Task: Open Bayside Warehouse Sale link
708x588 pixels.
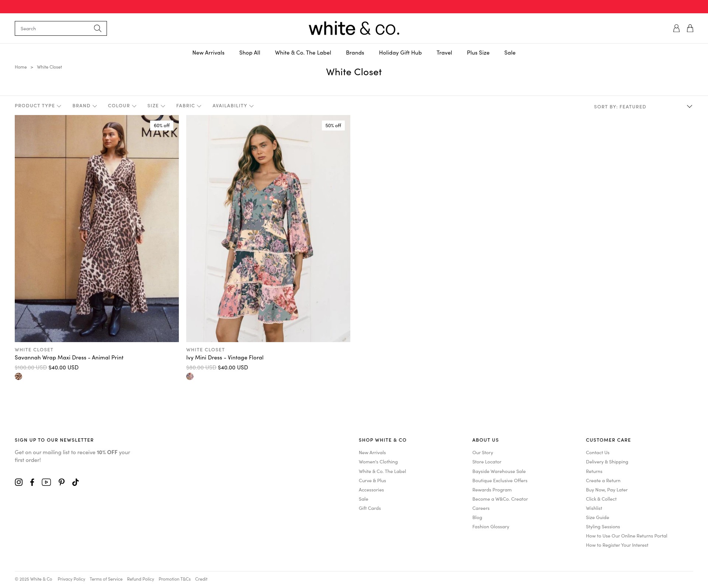Action: tap(499, 472)
